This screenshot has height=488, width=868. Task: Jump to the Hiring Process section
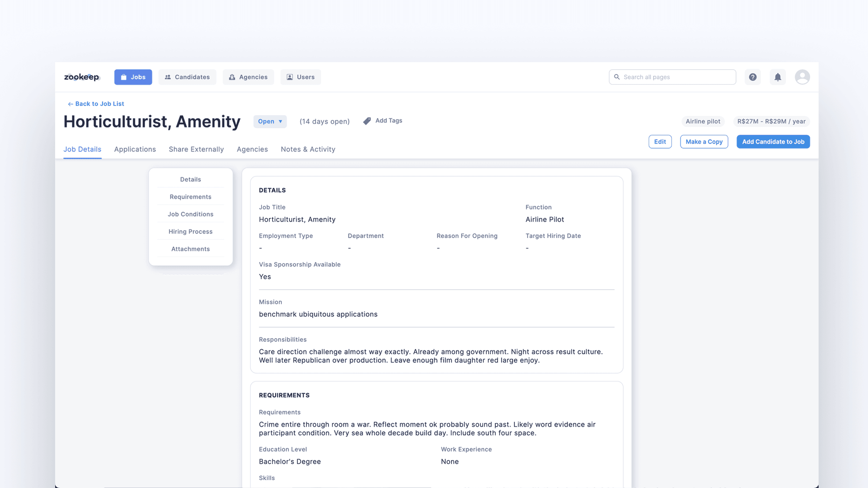191,231
